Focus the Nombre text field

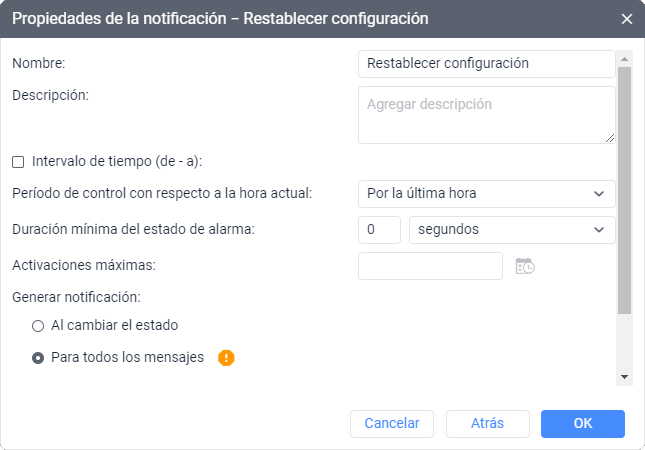click(487, 64)
